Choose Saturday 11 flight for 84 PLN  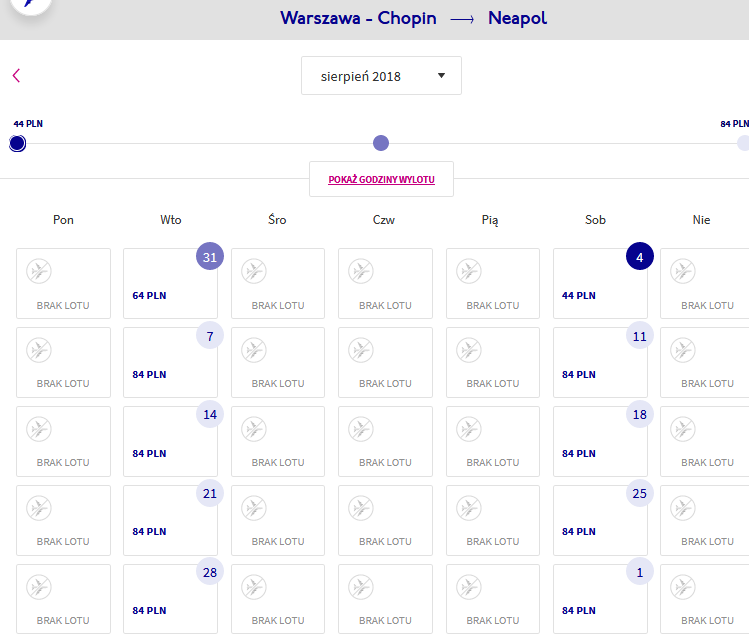click(x=600, y=362)
